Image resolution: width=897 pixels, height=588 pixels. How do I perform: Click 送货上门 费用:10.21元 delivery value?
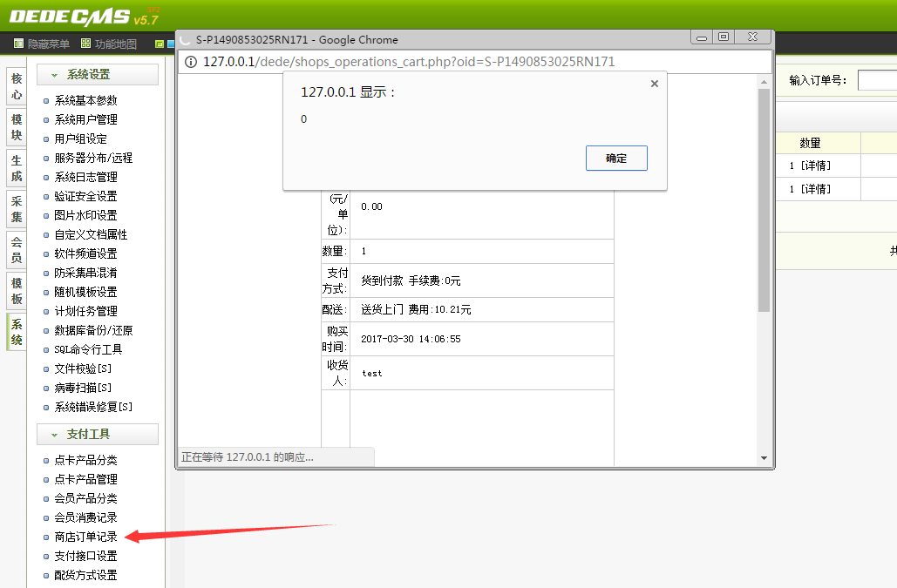tap(416, 310)
